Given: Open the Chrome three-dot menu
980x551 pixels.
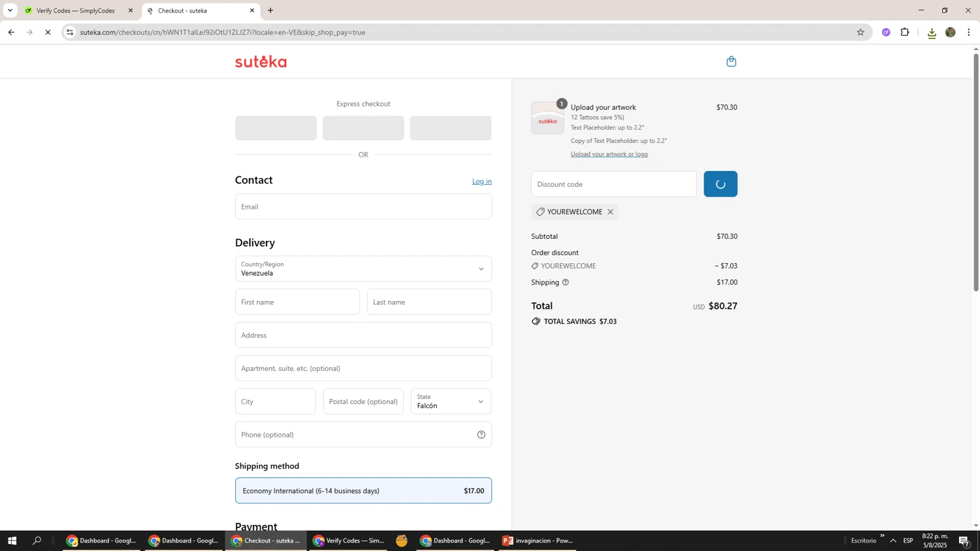Looking at the screenshot, I should coord(968,32).
